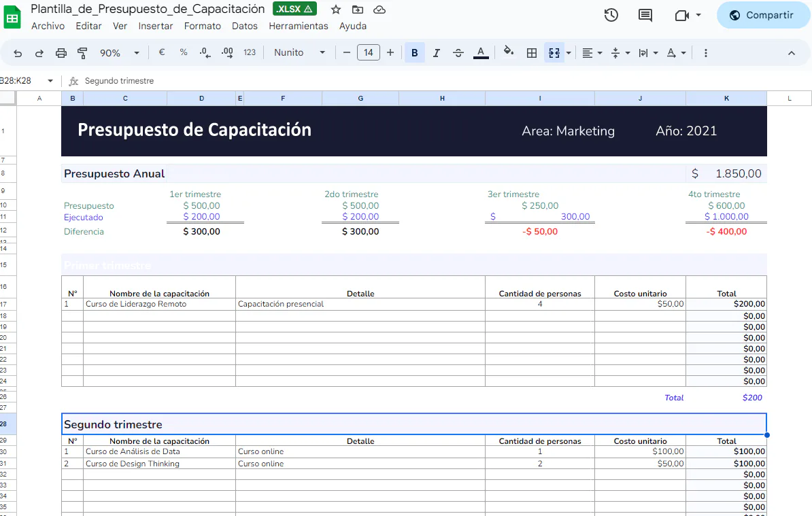
Task: Click the Compartir button
Action: tap(763, 15)
